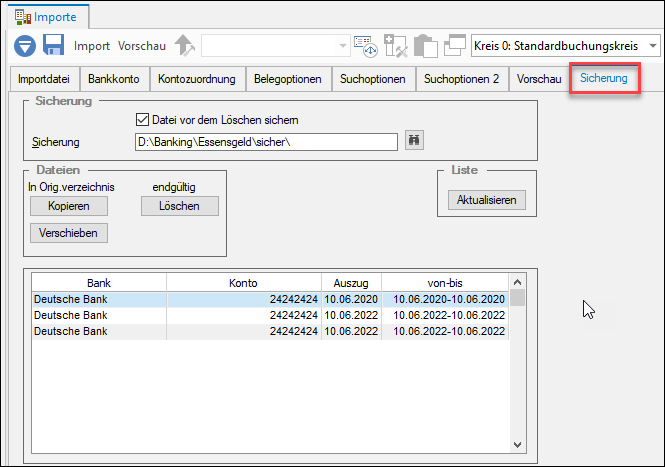The height and width of the screenshot is (467, 665).
Task: Expand the Kreis 0 Standardbuchungskreis dropdown
Action: [653, 45]
